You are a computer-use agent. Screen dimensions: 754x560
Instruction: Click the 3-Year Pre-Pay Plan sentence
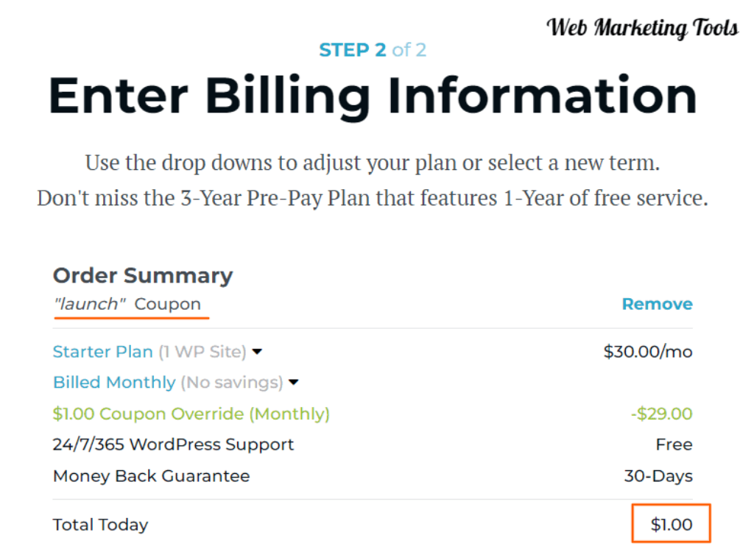(373, 198)
